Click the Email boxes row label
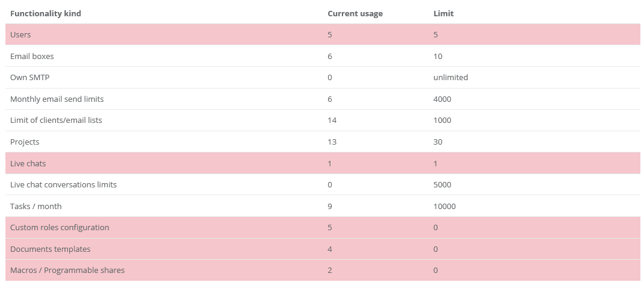Screen dimensions: 644x288 click(32, 56)
